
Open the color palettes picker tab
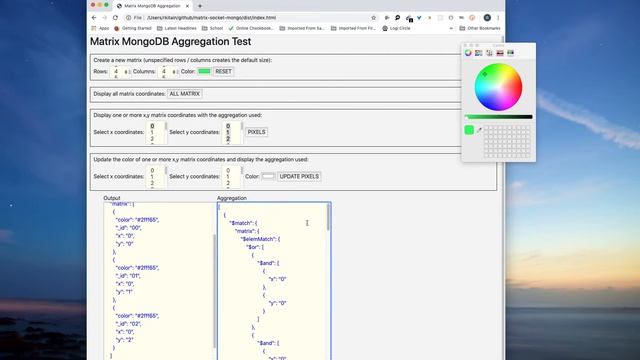point(489,53)
